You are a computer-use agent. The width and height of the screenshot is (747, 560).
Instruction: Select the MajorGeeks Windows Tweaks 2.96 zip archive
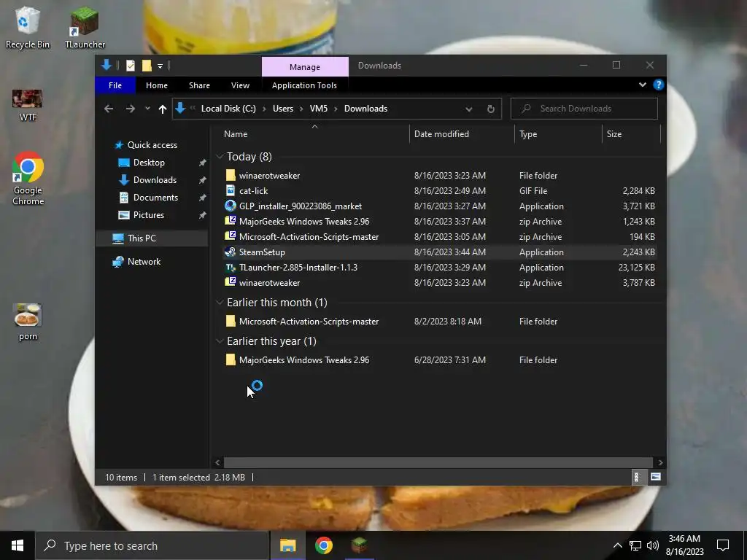pos(440,222)
